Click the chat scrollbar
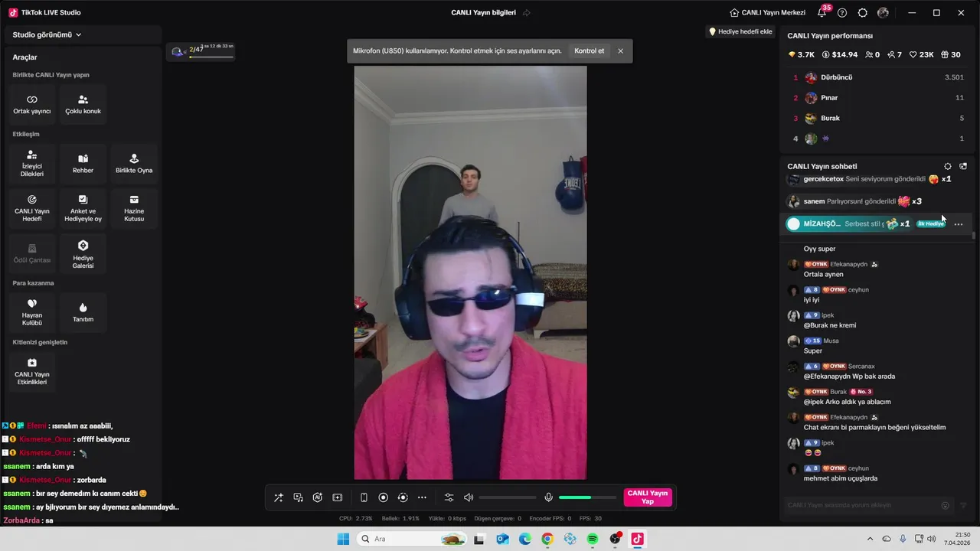Viewport: 980px width, 551px height. [974, 236]
